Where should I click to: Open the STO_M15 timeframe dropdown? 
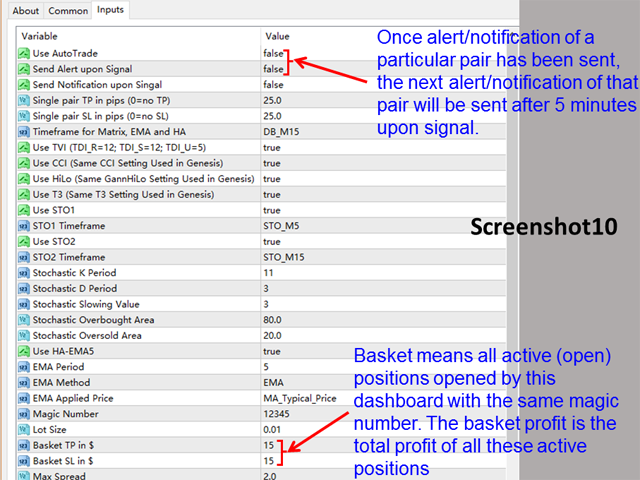pyautogui.click(x=284, y=257)
